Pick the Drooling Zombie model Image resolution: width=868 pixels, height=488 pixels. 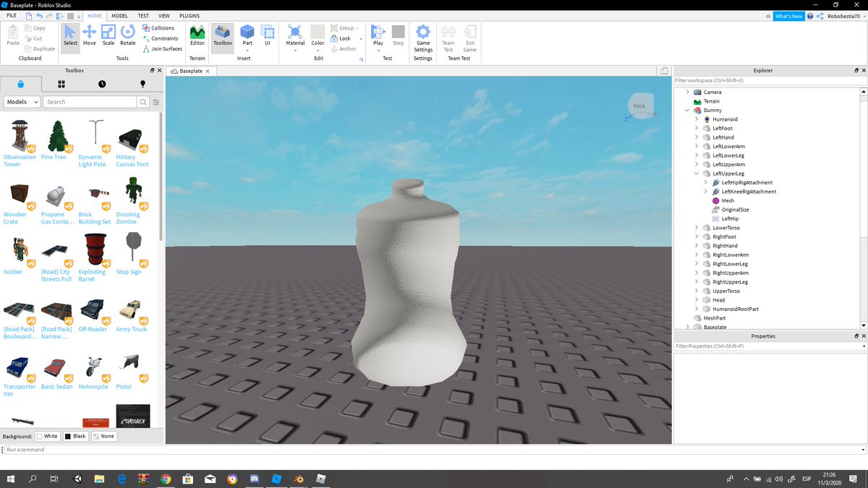point(132,200)
